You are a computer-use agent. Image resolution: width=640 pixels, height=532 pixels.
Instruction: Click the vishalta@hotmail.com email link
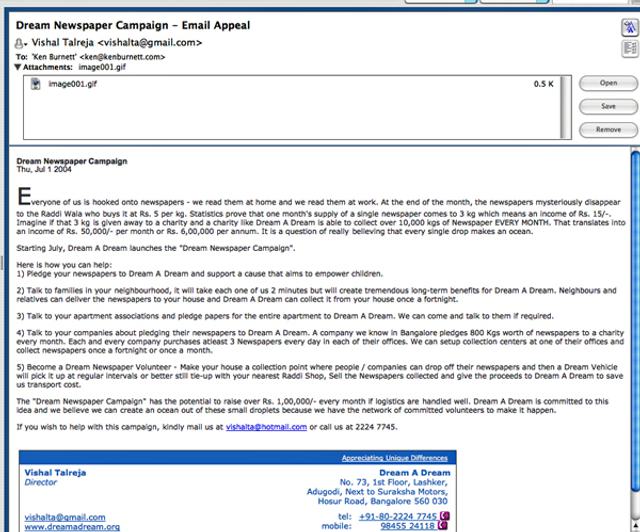pyautogui.click(x=266, y=427)
